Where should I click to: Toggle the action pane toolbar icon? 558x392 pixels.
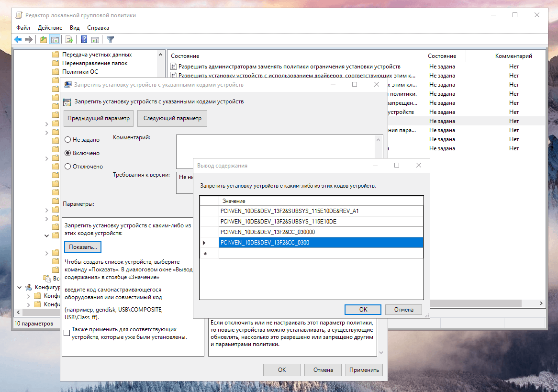click(x=95, y=40)
